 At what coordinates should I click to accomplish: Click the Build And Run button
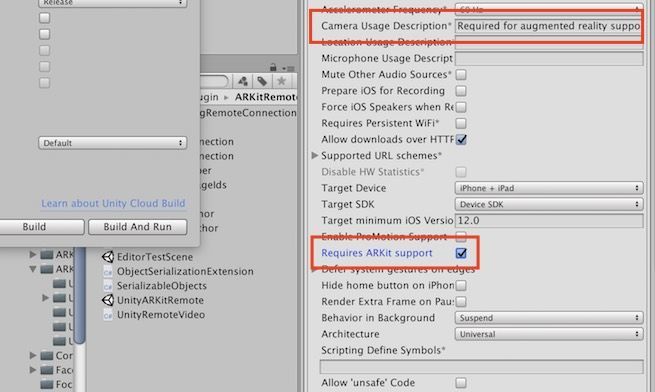coord(137,227)
